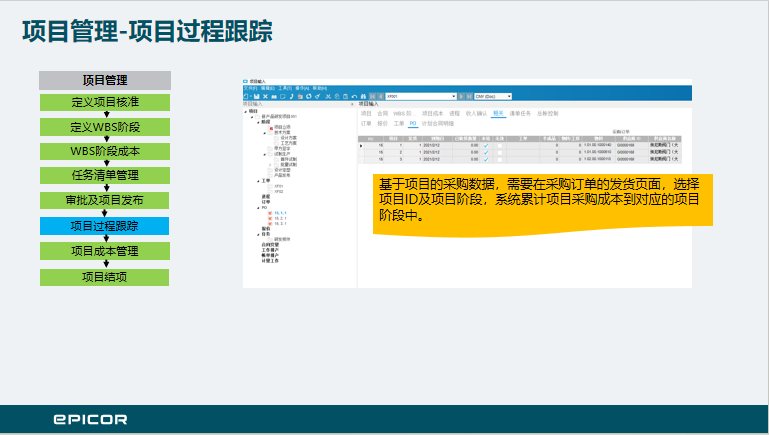Click the binoculars search icon
Screen dimensions: 769x435
pos(362,96)
